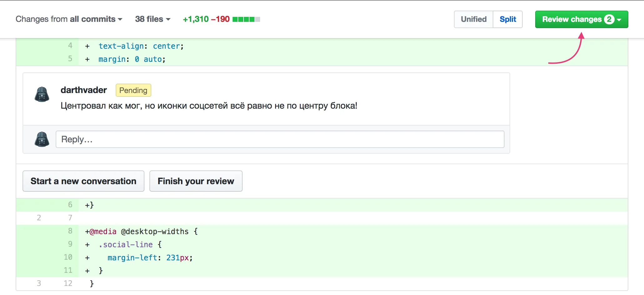Viewport: 644px width, 295px height.
Task: Click the −190 deletions count
Action: coord(220,19)
